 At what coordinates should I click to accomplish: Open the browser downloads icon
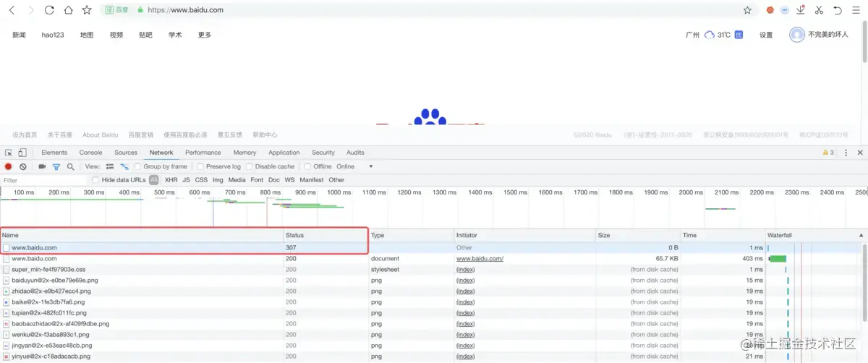pos(801,10)
